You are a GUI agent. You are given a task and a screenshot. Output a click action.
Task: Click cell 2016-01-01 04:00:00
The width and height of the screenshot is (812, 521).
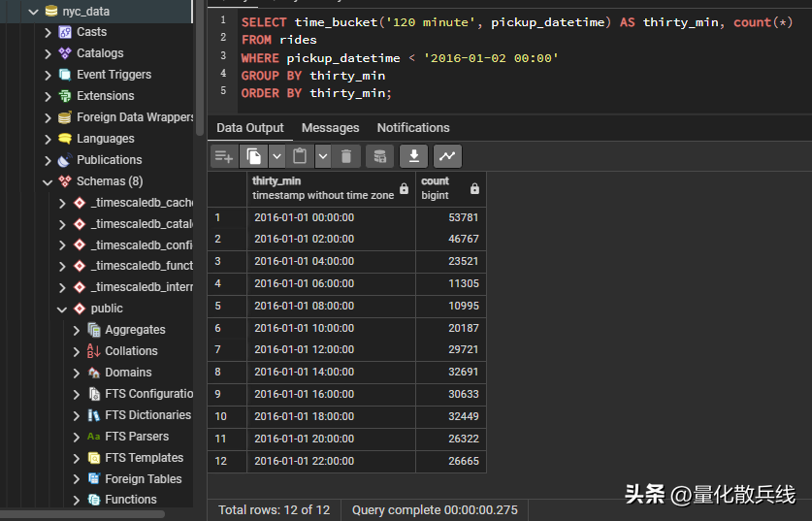(x=332, y=262)
